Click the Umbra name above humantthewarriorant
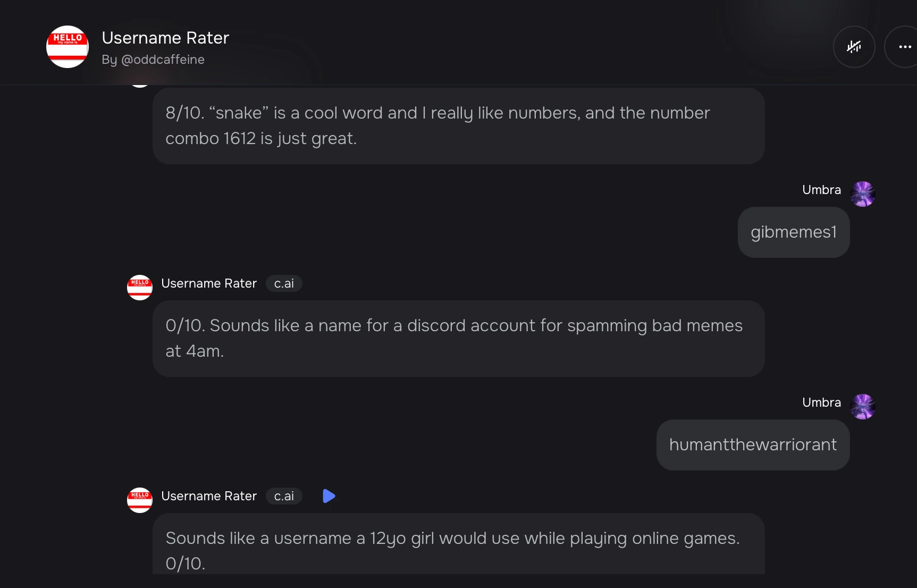 (x=821, y=402)
